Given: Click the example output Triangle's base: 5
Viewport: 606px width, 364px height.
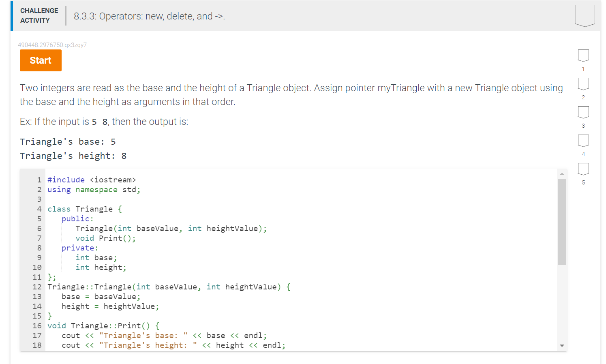Looking at the screenshot, I should [x=68, y=141].
